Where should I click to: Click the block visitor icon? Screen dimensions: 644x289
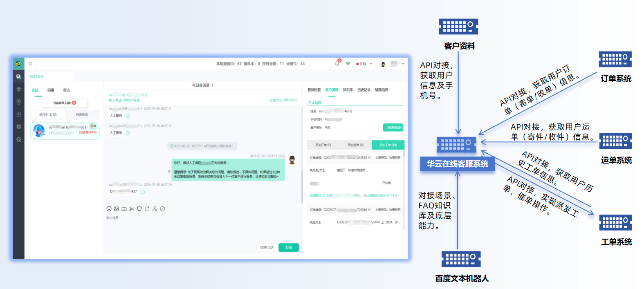point(162,209)
